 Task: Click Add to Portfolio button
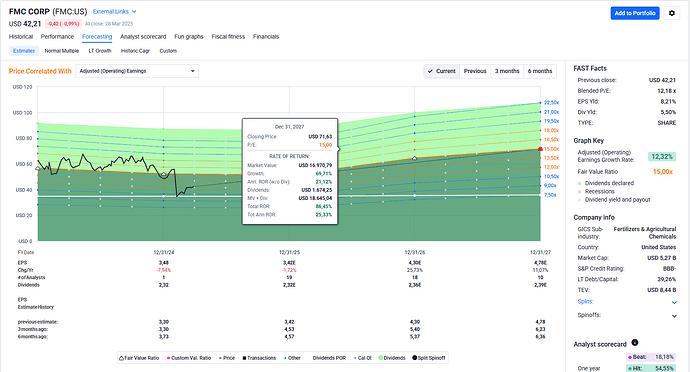click(635, 13)
